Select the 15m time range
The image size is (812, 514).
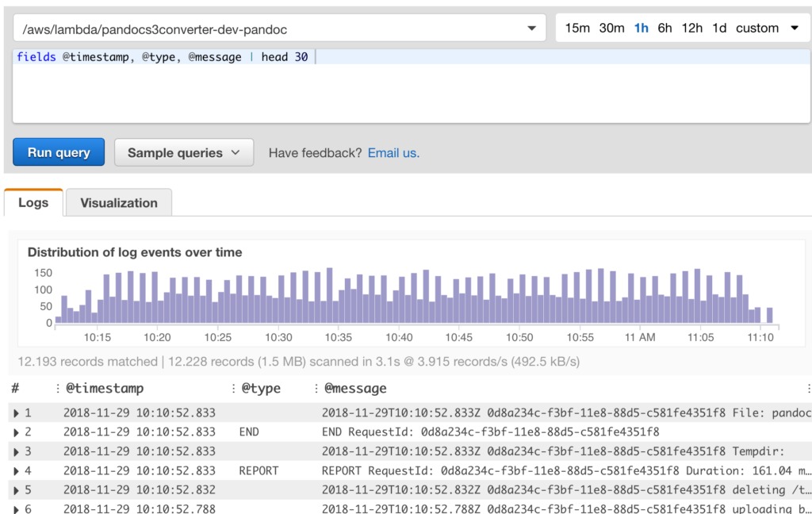tap(577, 28)
